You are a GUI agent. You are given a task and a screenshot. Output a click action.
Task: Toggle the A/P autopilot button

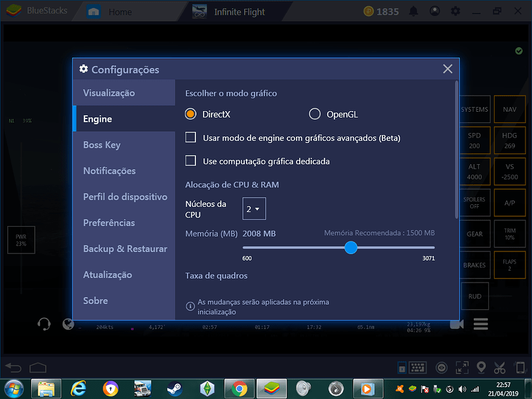pos(509,203)
